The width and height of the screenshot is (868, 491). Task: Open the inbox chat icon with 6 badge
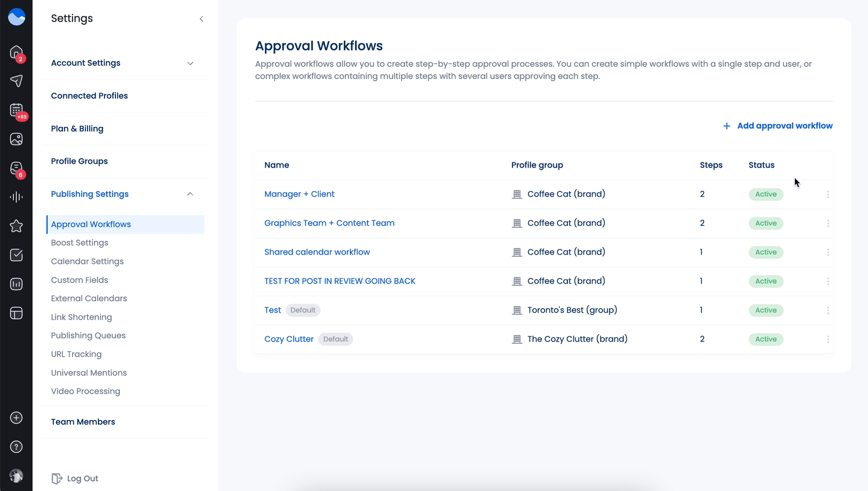pyautogui.click(x=17, y=169)
